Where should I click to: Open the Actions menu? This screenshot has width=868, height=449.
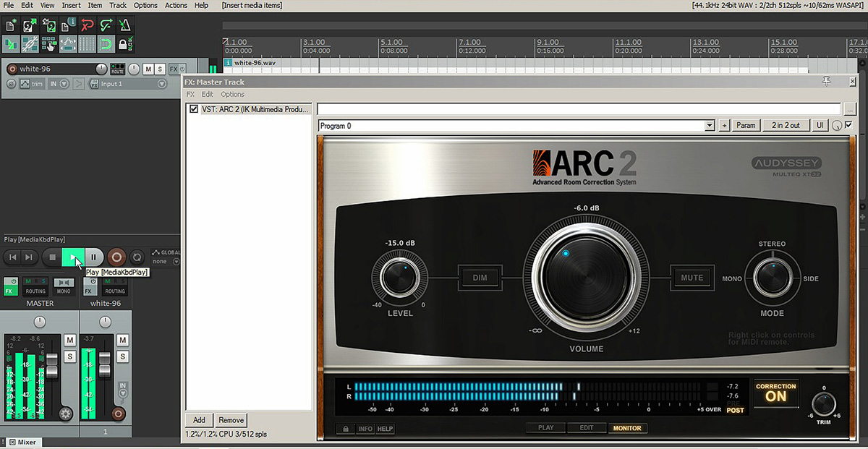pos(176,5)
